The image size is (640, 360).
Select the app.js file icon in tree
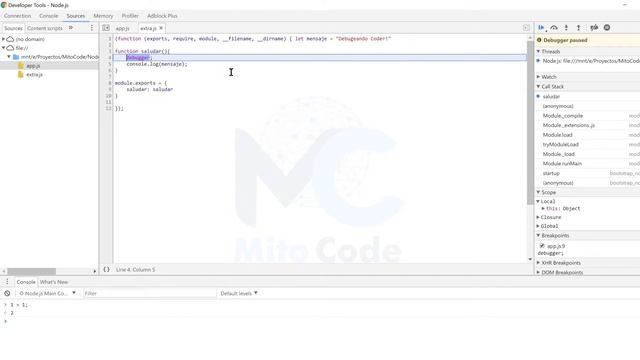click(x=20, y=66)
